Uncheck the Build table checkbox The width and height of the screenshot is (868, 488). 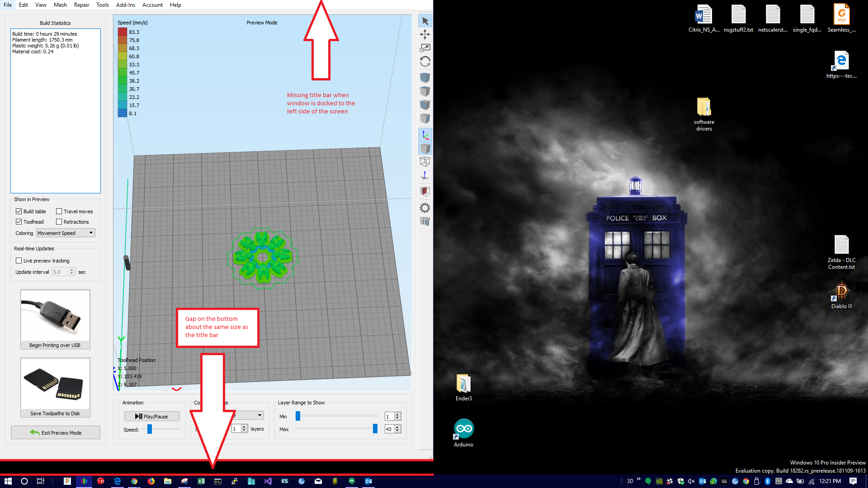click(x=19, y=211)
